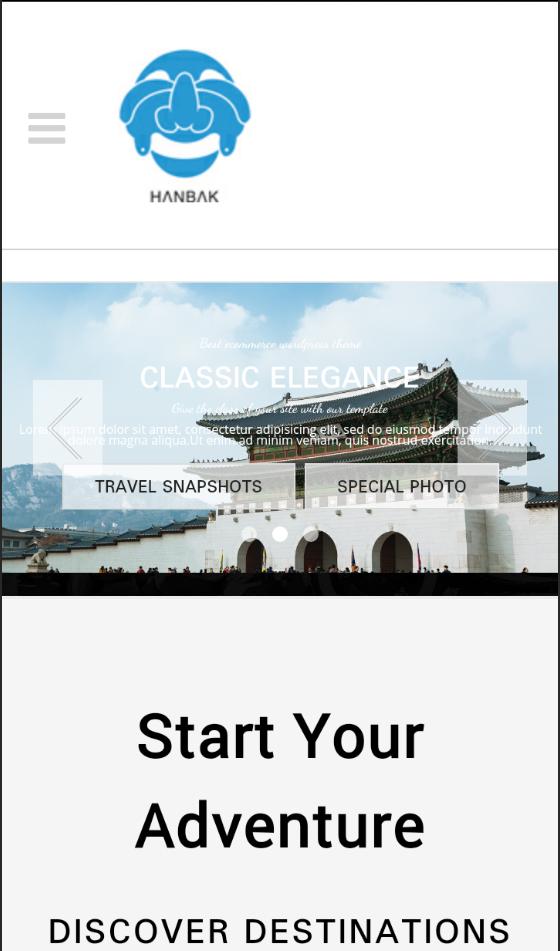
Task: Advance to next slide with right arrow
Action: [x=493, y=428]
